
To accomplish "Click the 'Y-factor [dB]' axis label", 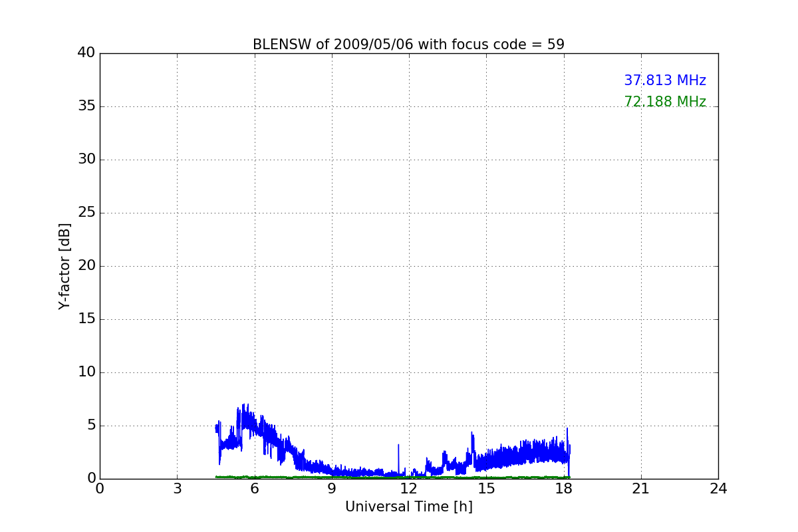I will tap(65, 266).
